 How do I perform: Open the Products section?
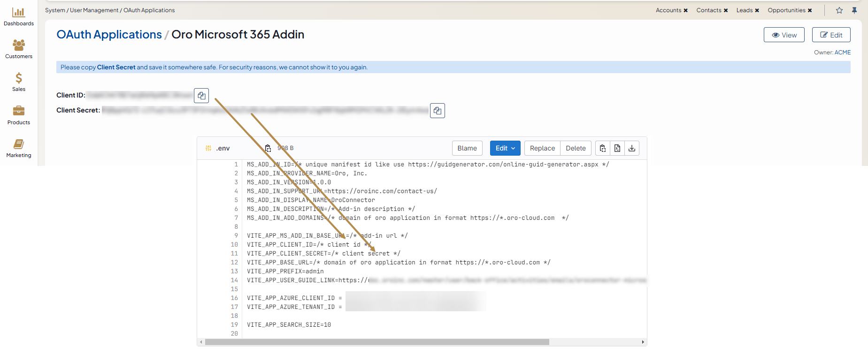tap(19, 115)
